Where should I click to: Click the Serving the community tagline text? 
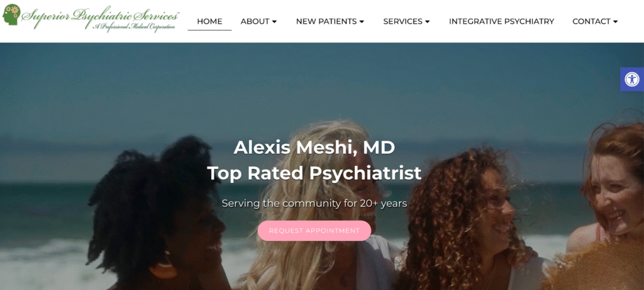[x=314, y=203]
